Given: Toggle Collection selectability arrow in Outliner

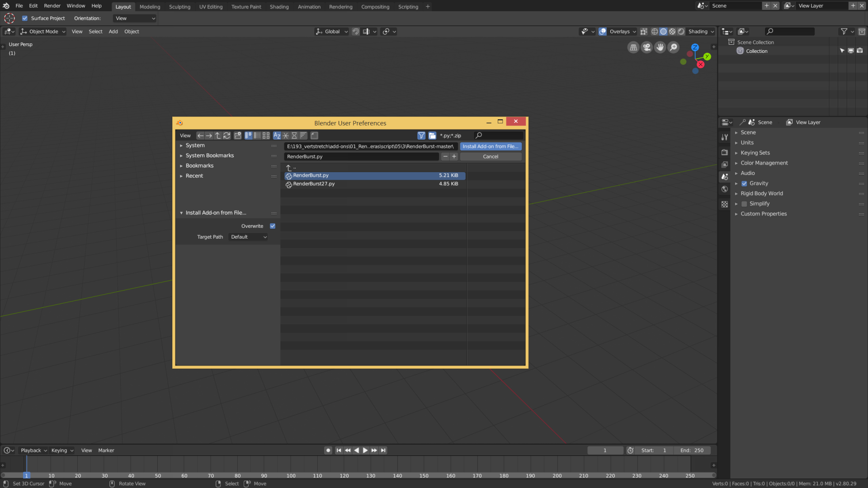Looking at the screenshot, I should point(842,51).
